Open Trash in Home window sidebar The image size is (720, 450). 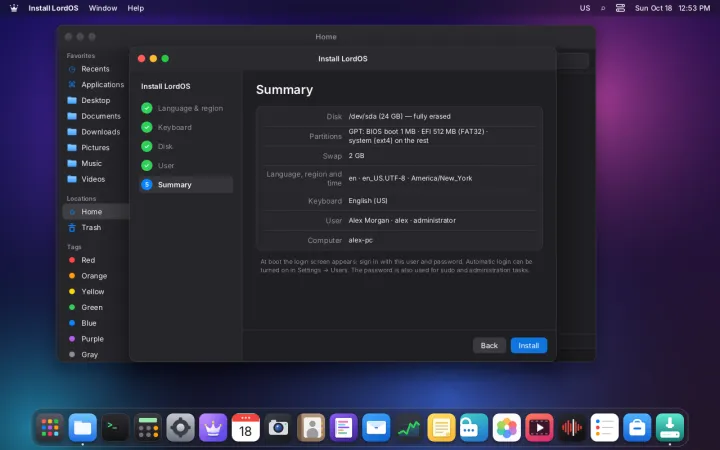click(95, 227)
